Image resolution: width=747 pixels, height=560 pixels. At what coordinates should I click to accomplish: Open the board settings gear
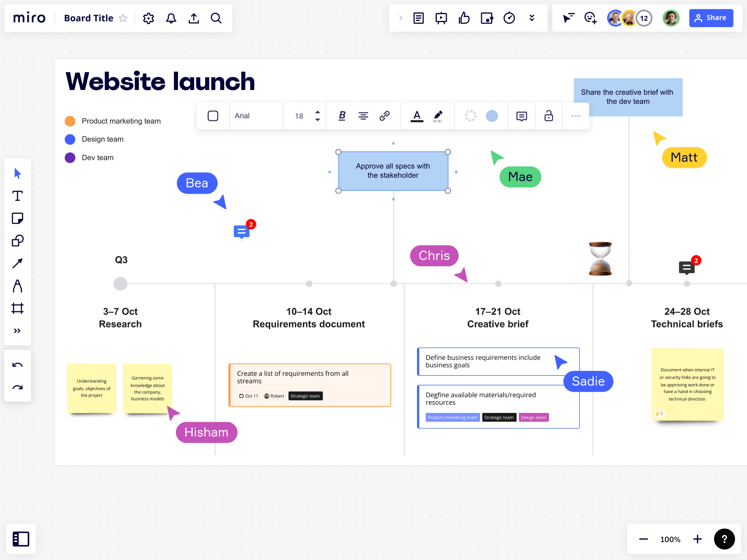148,18
